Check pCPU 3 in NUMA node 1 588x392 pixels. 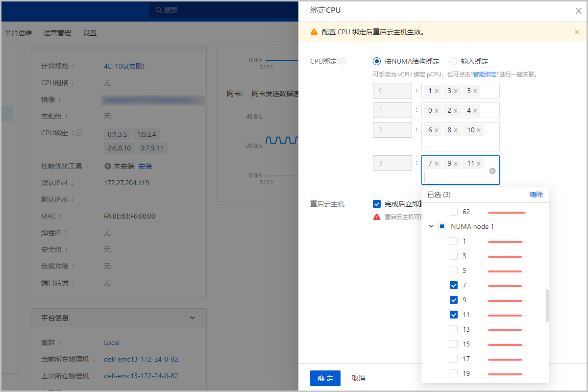[x=454, y=256]
